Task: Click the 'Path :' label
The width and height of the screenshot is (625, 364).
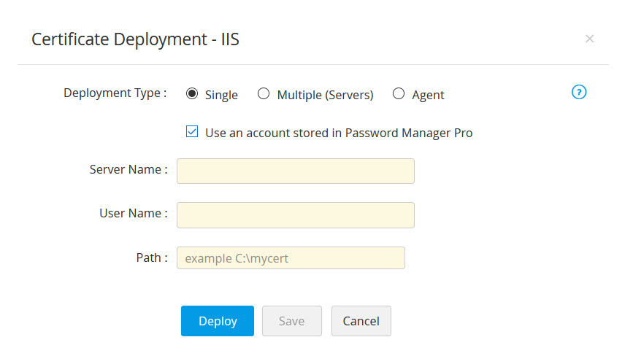Action: 152,257
